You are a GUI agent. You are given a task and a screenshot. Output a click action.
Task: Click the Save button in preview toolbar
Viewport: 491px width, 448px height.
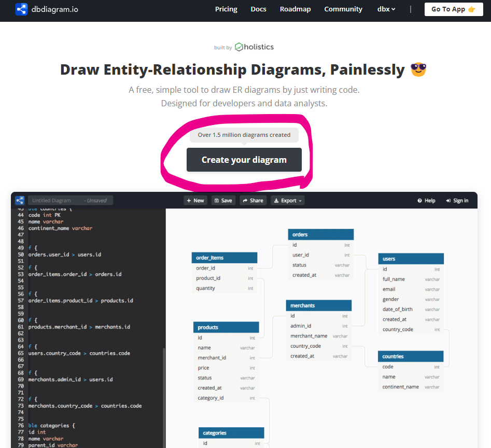click(223, 200)
